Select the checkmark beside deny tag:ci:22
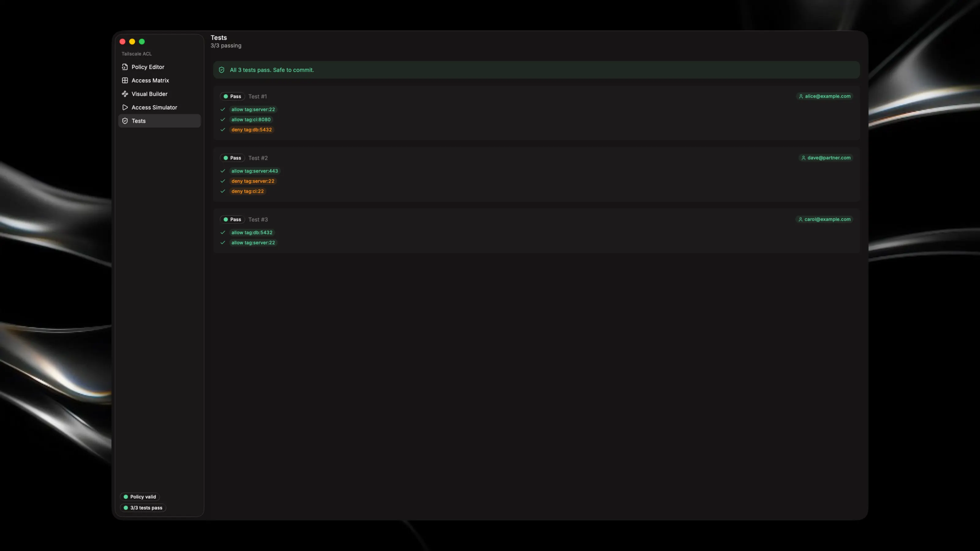 click(223, 191)
